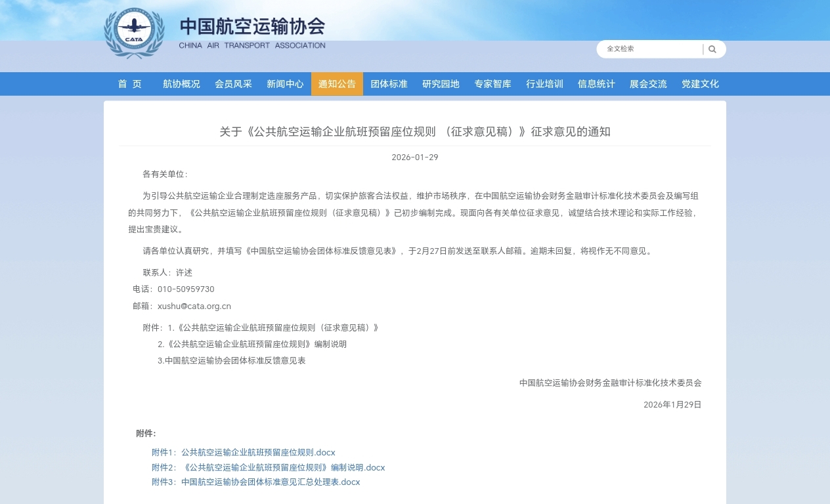Click the CATA airplane logo emblem
Screen dimensions: 830x504
pyautogui.click(x=134, y=33)
